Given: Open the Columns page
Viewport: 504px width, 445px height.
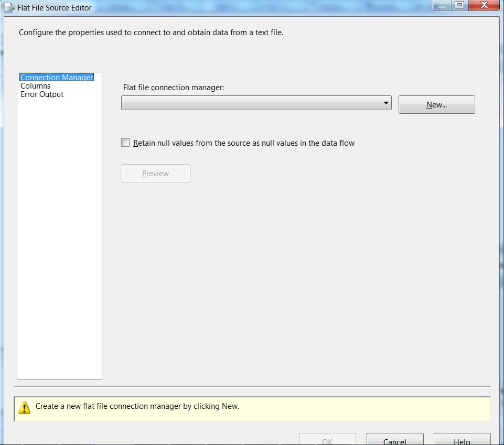Looking at the screenshot, I should 35,86.
